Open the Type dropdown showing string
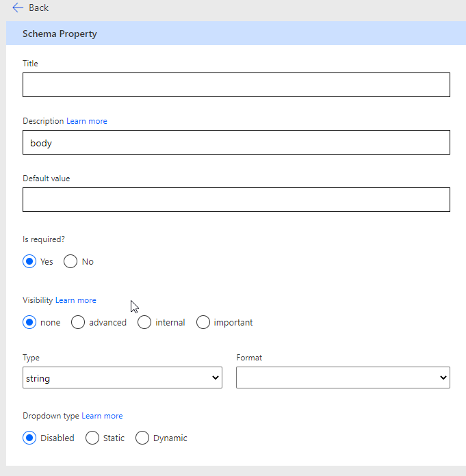The image size is (466, 476). [122, 378]
